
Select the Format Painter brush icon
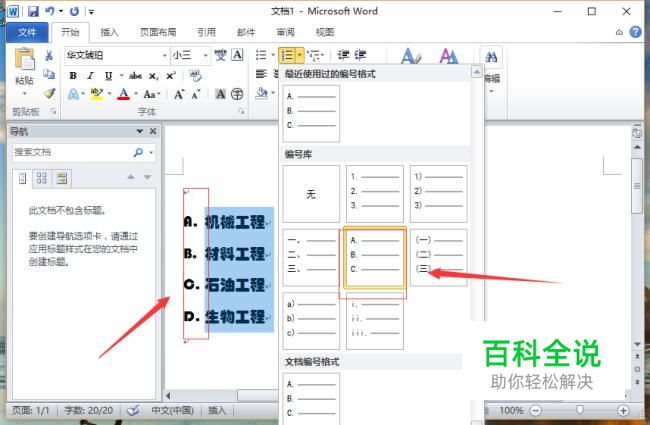coord(49,93)
